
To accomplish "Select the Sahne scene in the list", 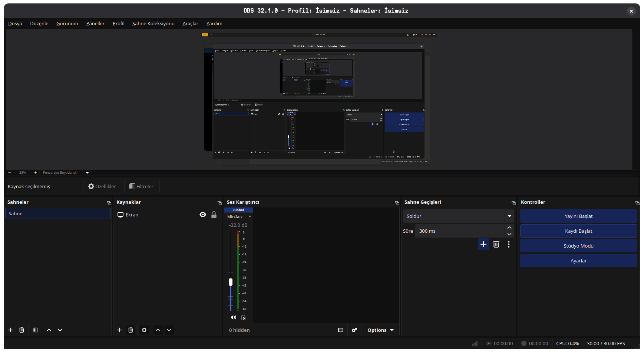I will coord(58,213).
